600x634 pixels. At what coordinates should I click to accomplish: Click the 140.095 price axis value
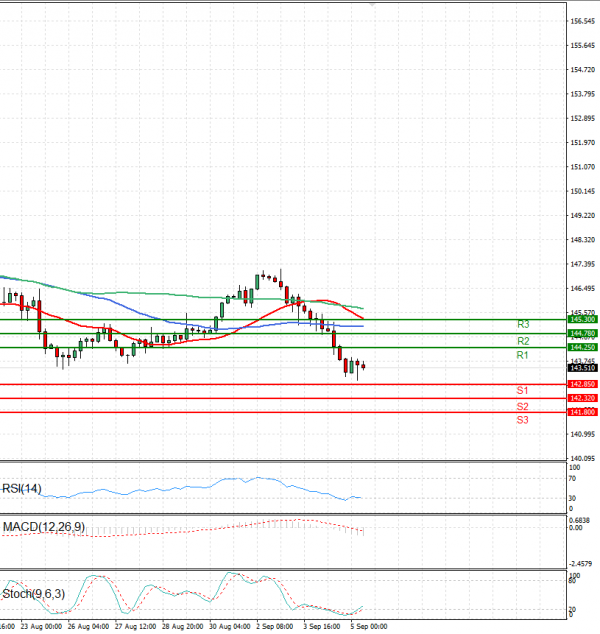tap(583, 459)
